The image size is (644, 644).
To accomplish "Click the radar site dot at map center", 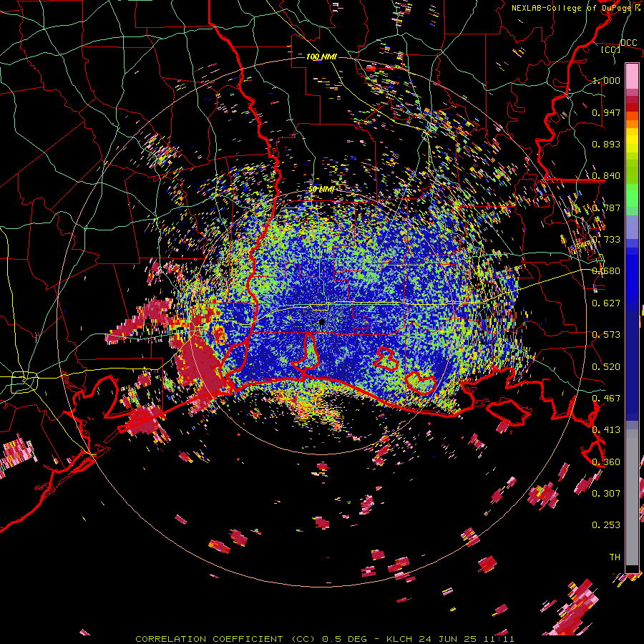I will tap(321, 322).
